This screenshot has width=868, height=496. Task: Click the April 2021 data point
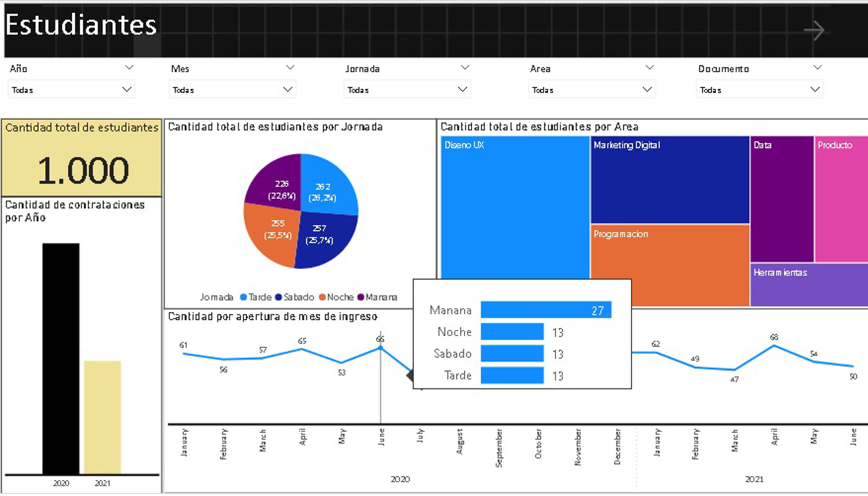click(774, 346)
